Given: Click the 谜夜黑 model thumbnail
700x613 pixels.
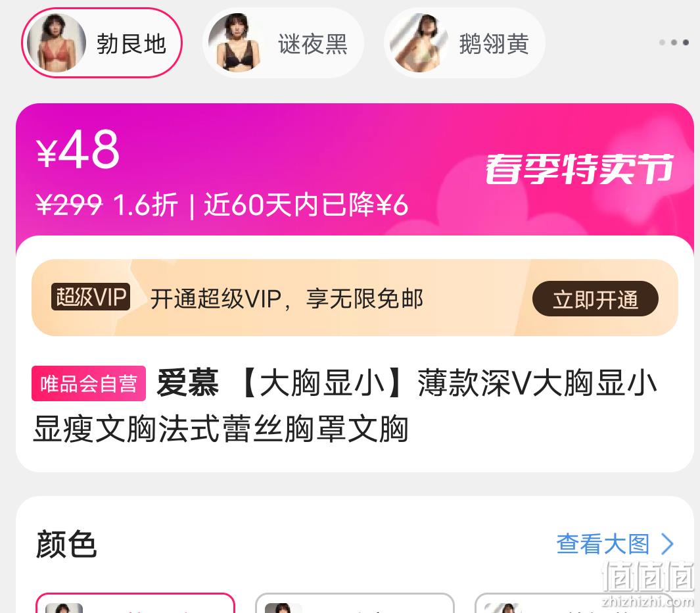Looking at the screenshot, I should tap(237, 43).
